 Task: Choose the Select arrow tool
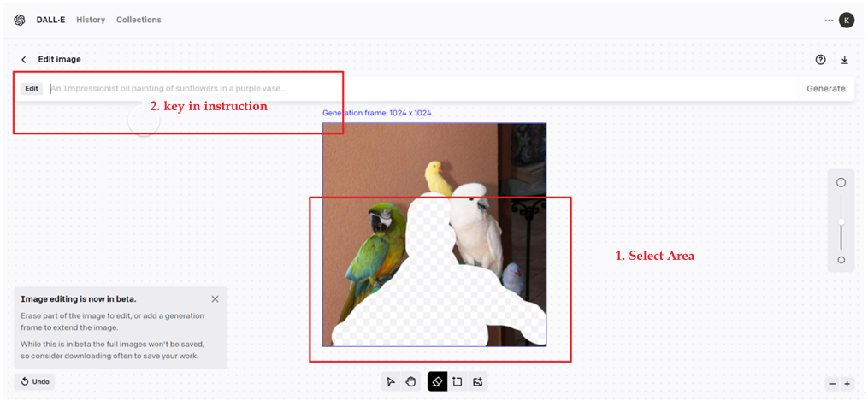click(x=391, y=381)
